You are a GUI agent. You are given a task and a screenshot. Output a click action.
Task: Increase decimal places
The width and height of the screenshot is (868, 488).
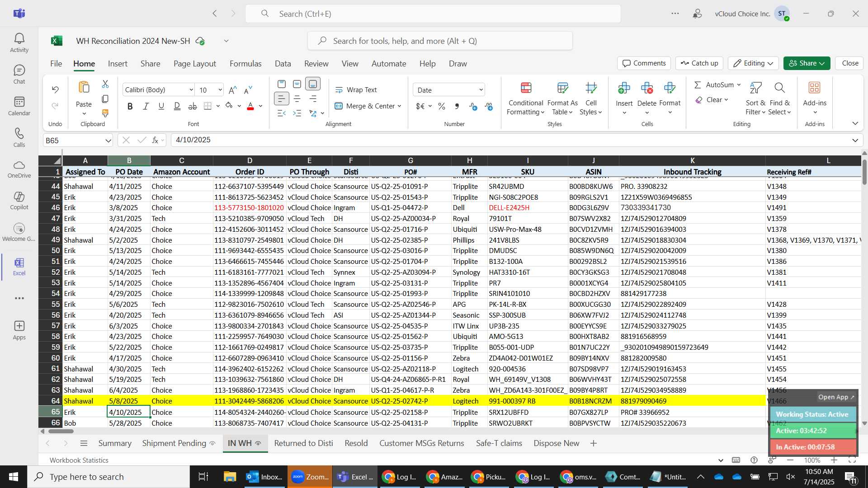pos(473,106)
